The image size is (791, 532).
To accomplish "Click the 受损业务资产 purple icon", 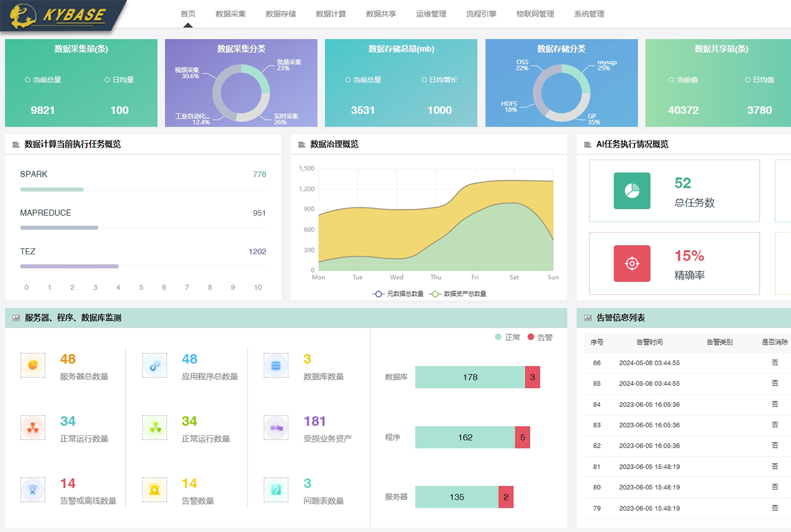I will pyautogui.click(x=276, y=427).
